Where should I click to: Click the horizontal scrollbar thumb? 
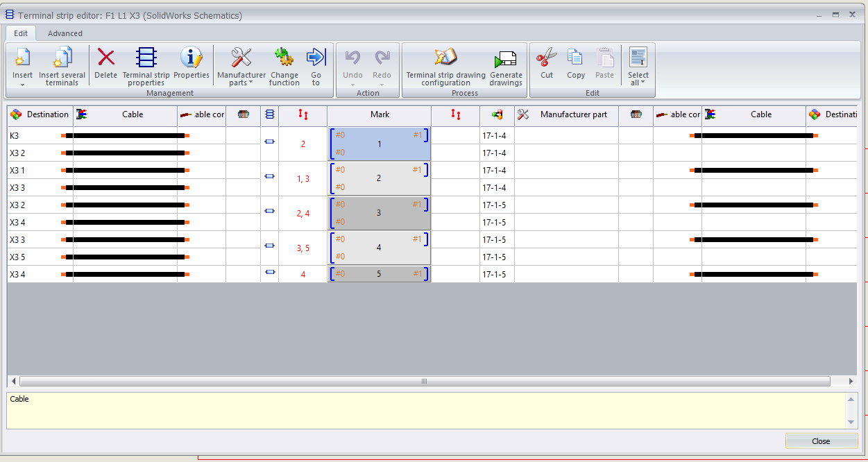coord(425,382)
